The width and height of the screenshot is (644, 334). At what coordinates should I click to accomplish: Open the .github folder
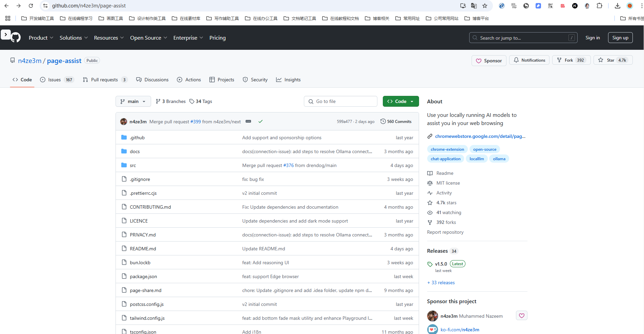point(137,138)
